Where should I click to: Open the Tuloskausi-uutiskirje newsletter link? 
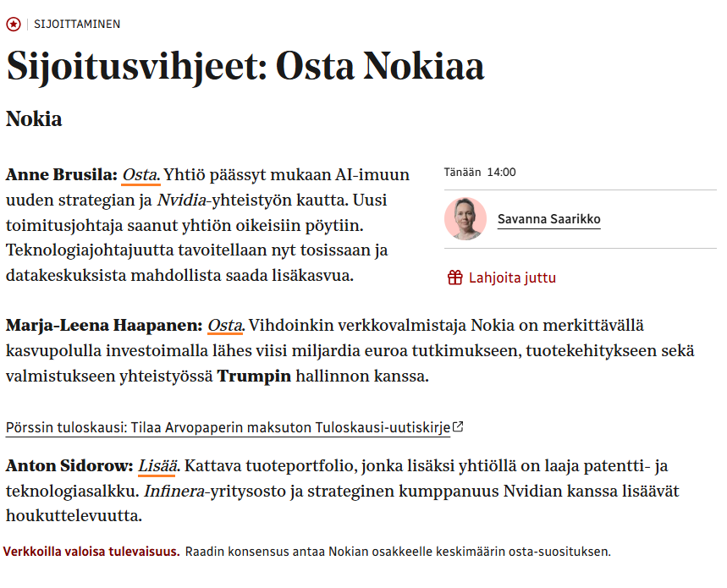(228, 427)
